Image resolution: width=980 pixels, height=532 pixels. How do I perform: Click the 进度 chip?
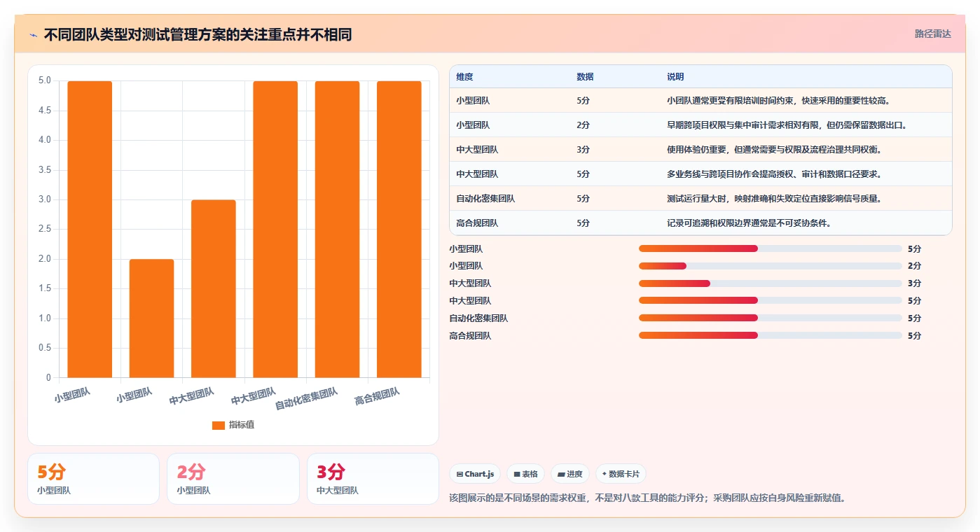pyautogui.click(x=570, y=474)
